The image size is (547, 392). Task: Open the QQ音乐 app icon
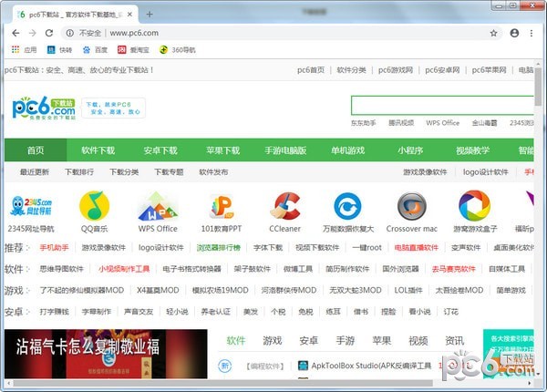click(93, 206)
